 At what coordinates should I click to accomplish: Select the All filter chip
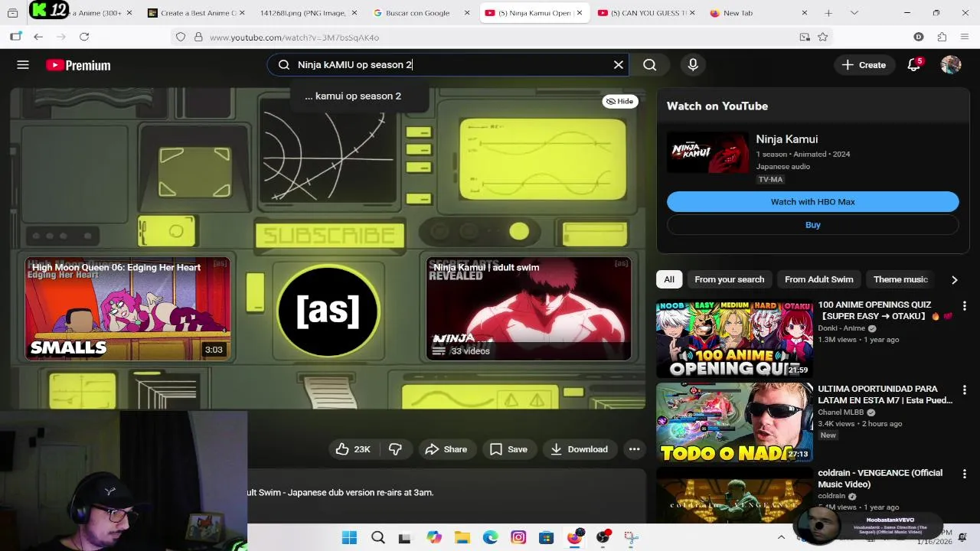coord(669,279)
